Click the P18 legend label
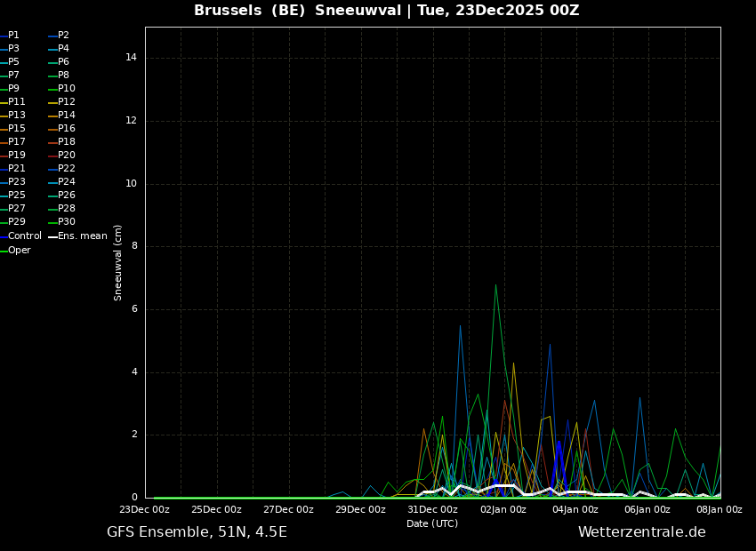 [x=67, y=141]
